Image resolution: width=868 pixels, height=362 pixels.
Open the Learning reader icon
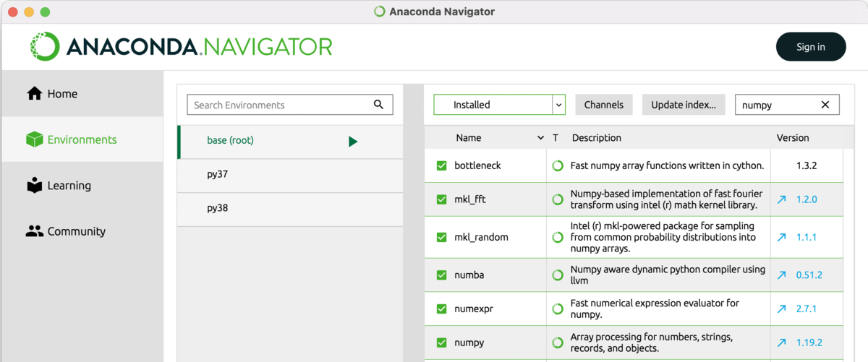point(35,185)
